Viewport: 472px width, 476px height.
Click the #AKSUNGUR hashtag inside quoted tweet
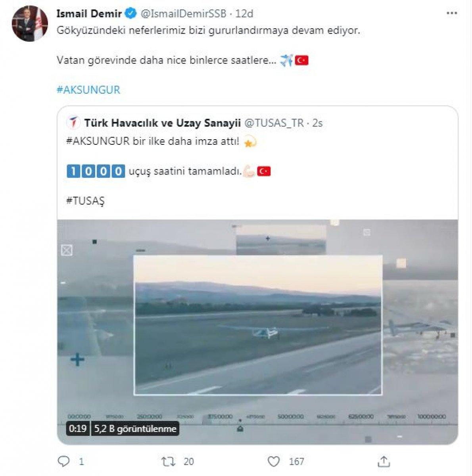pos(98,141)
